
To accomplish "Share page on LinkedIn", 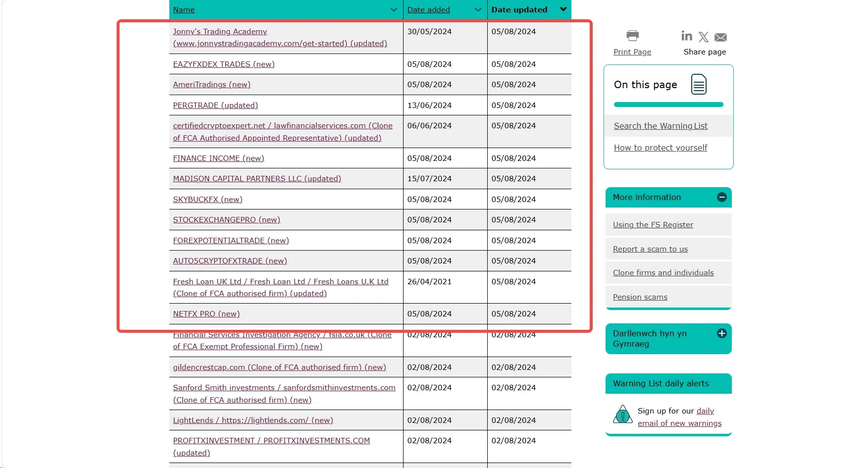I will pyautogui.click(x=687, y=36).
